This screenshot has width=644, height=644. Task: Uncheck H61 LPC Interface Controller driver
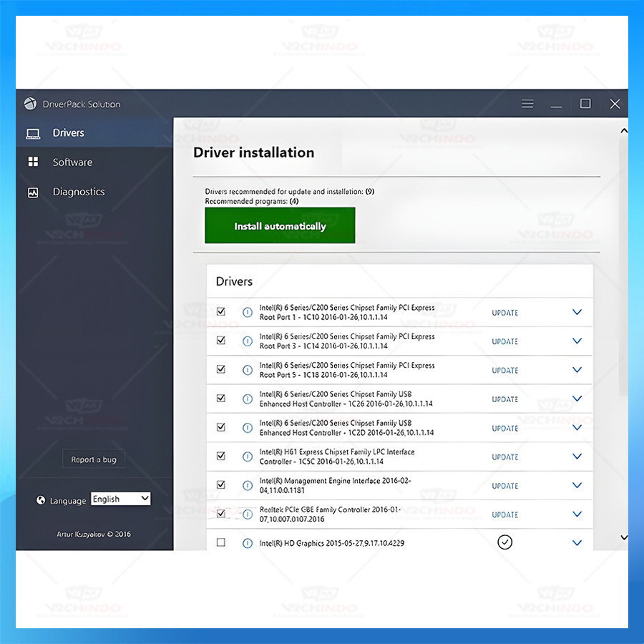click(221, 456)
